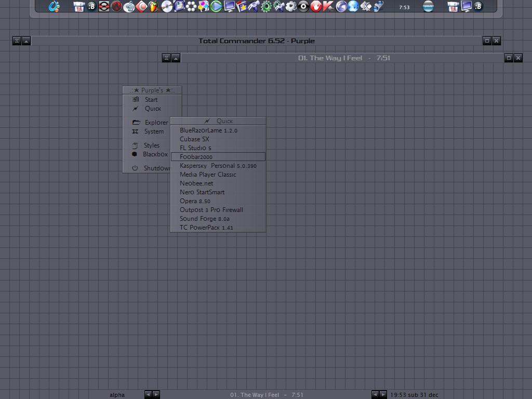
Task: Launch Nero StartSmart
Action: click(218, 192)
